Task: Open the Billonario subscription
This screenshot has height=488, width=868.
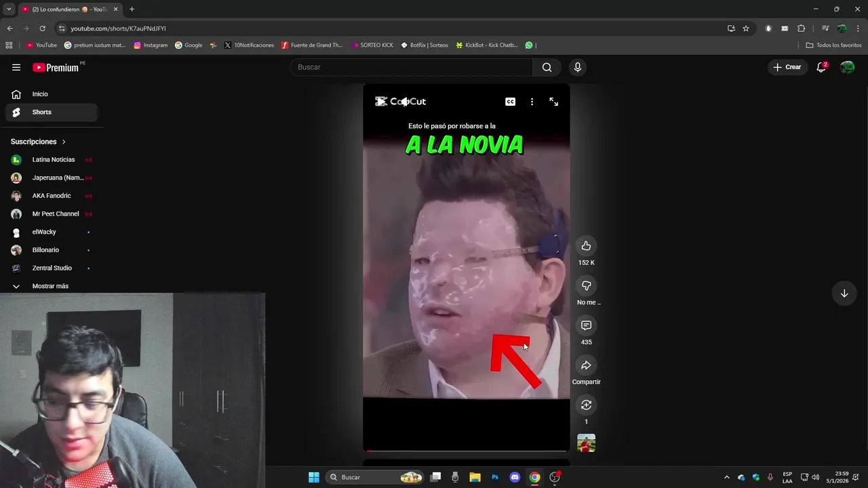Action: coord(52,250)
